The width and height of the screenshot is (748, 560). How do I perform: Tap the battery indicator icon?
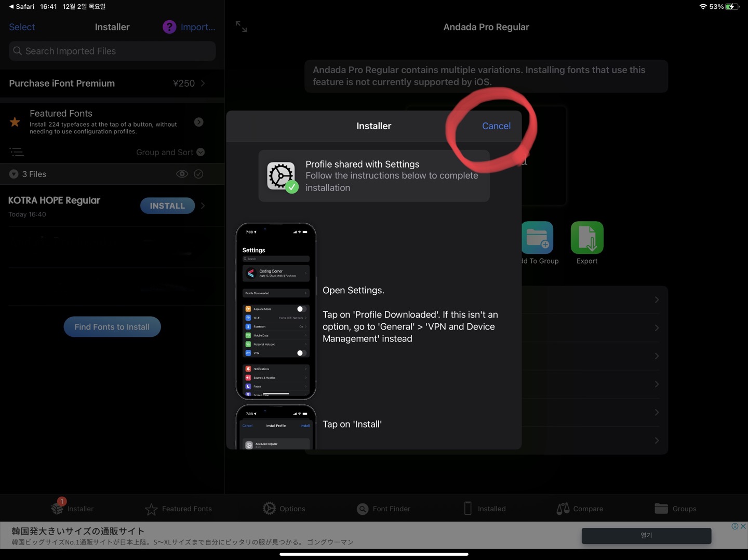(732, 7)
